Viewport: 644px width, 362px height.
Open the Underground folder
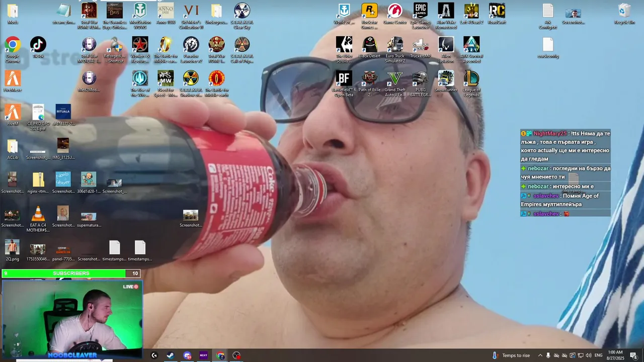216,14
